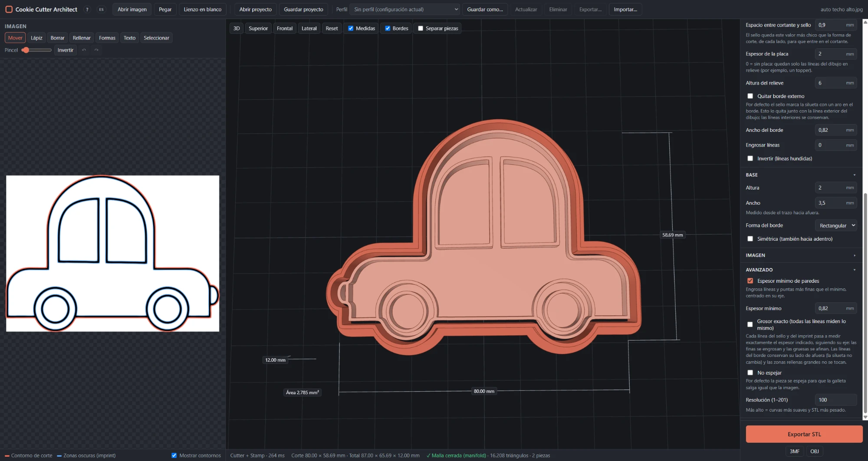Export as OBJ
The width and height of the screenshot is (868, 461).
[x=815, y=451]
